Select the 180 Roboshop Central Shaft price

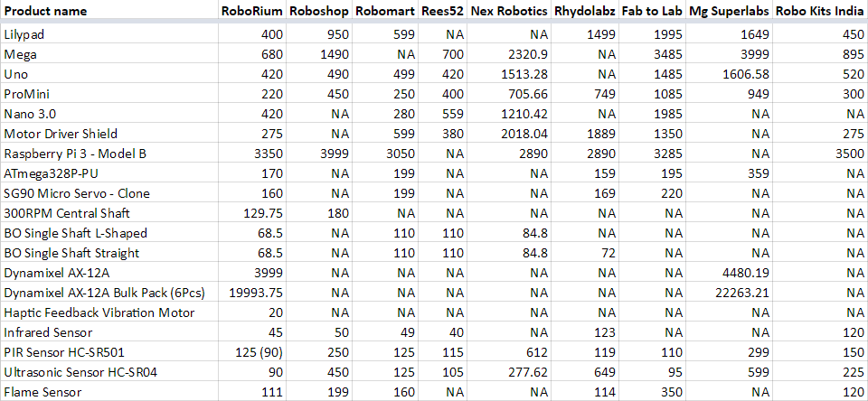319,213
